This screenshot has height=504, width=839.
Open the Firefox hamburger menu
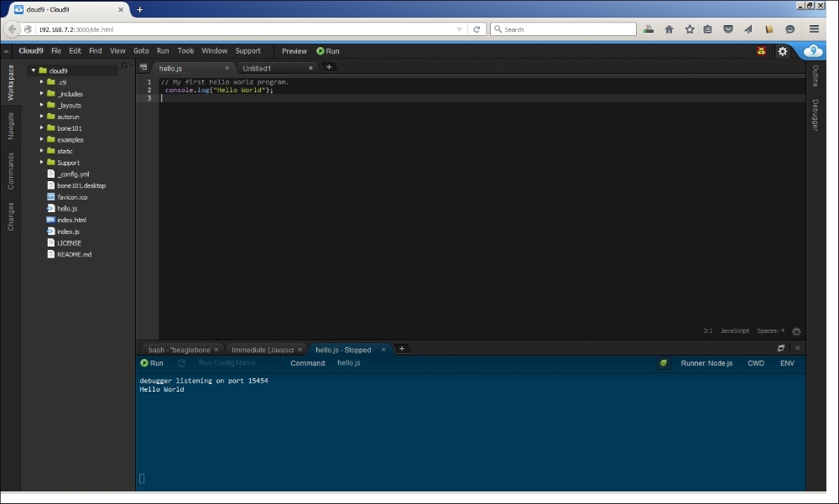click(x=814, y=29)
